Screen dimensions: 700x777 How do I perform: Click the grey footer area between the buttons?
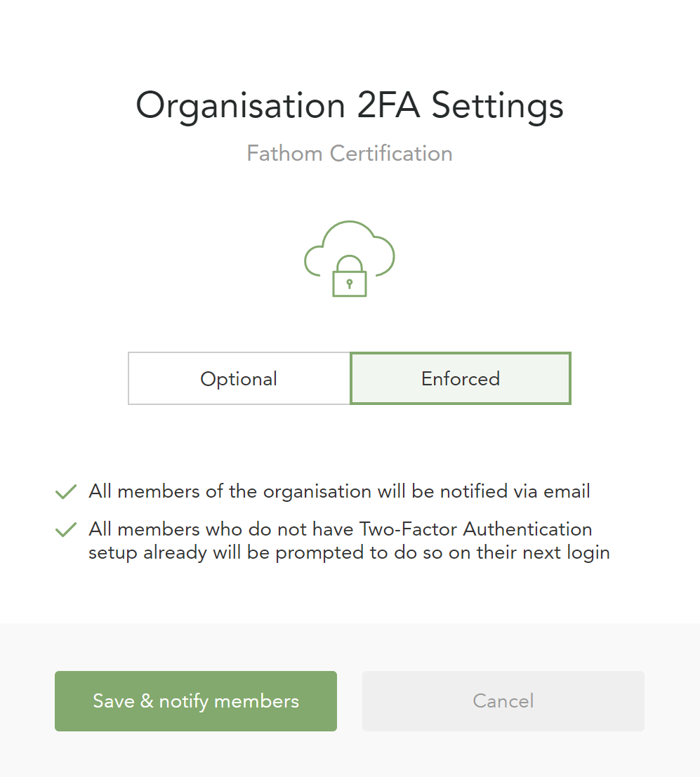pos(350,701)
